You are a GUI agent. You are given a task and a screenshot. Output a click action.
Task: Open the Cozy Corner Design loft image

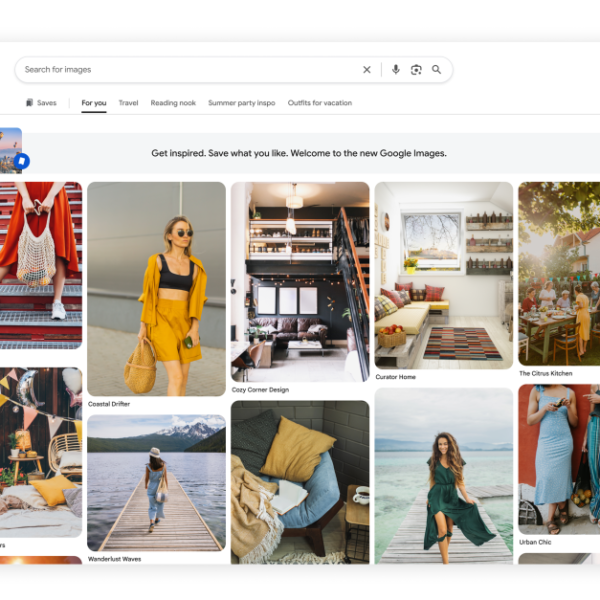point(300,282)
